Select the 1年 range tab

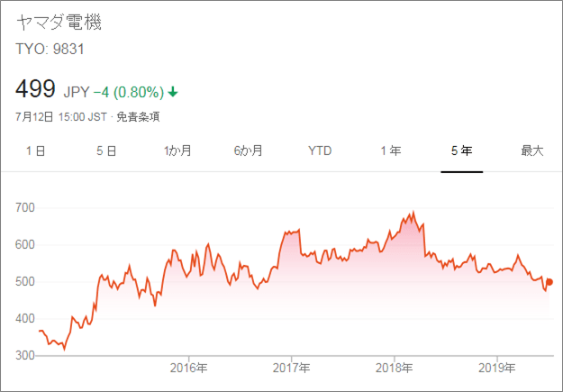391,150
